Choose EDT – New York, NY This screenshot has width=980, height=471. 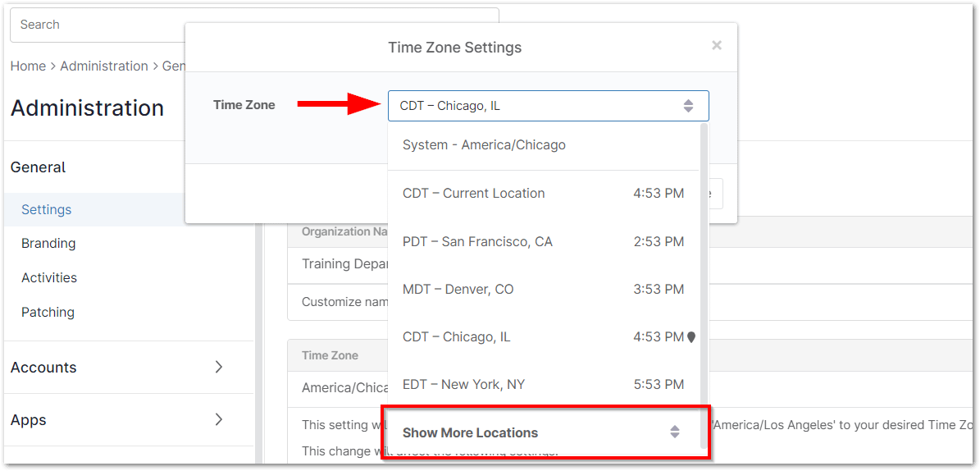[463, 385]
